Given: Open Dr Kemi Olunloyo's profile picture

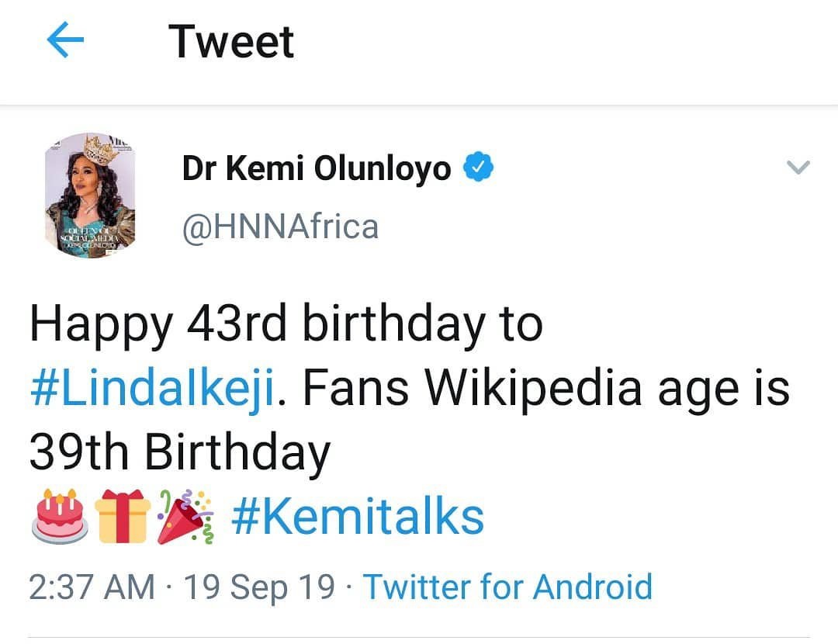Looking at the screenshot, I should pos(89,195).
